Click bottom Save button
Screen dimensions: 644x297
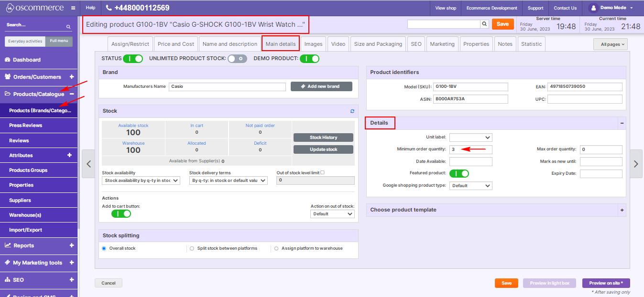point(506,283)
